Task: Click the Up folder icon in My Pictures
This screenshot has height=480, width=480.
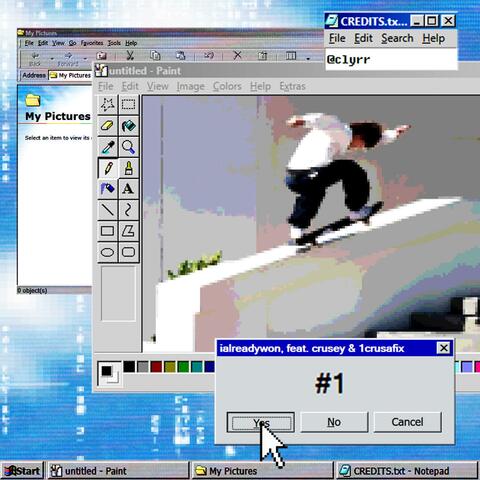Action: pyautogui.click(x=101, y=56)
